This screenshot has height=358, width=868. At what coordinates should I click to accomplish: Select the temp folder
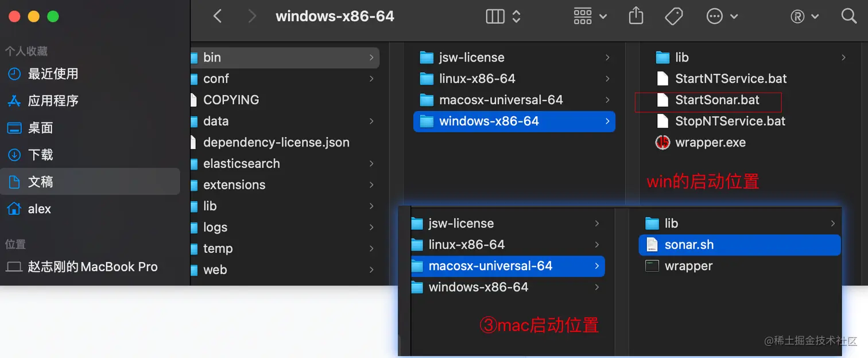coord(285,249)
